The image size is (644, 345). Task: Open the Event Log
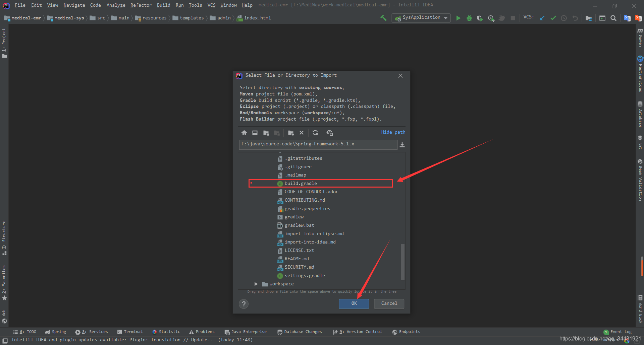pyautogui.click(x=618, y=332)
